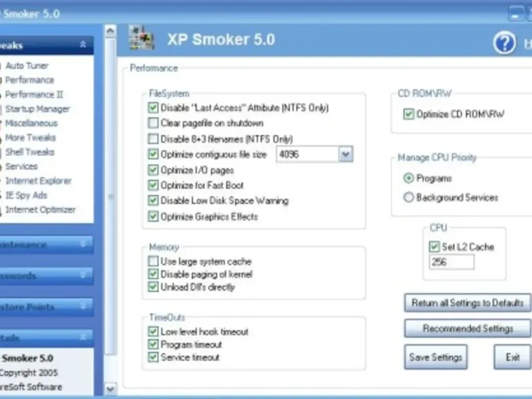
Task: Toggle Optimize for Fast Boot
Action: point(153,185)
